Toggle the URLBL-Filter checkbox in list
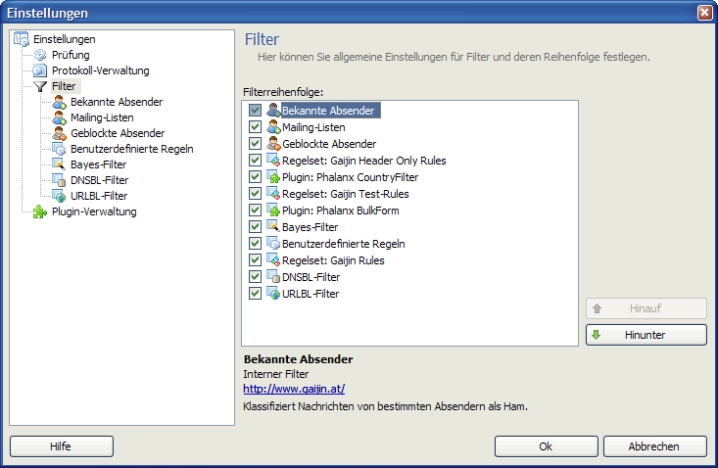 [x=255, y=293]
